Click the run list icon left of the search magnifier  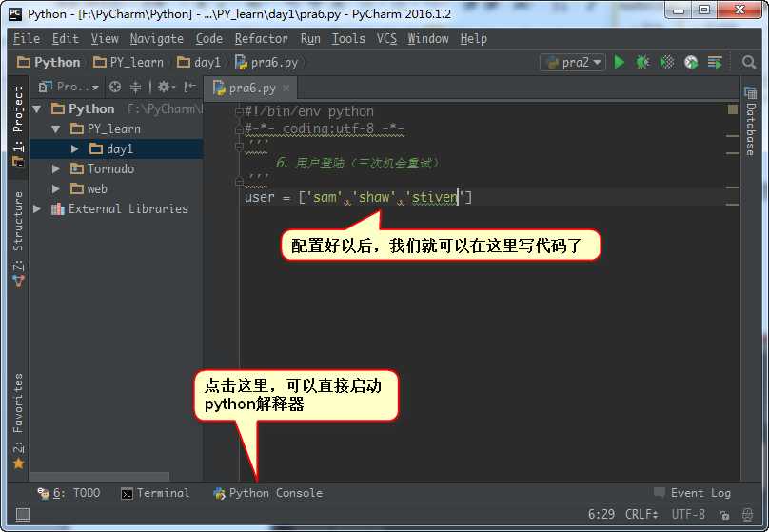click(x=715, y=62)
